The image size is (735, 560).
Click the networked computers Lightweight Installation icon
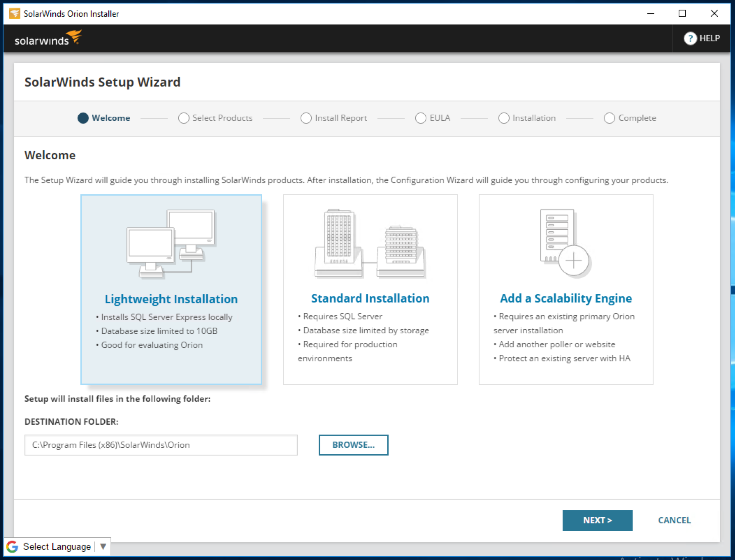pyautogui.click(x=171, y=243)
